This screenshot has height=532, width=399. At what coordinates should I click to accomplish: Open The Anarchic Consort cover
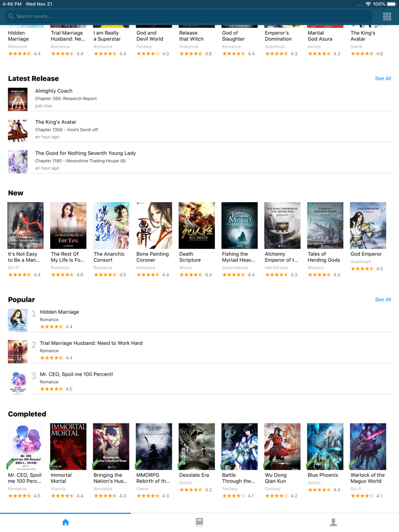click(111, 225)
